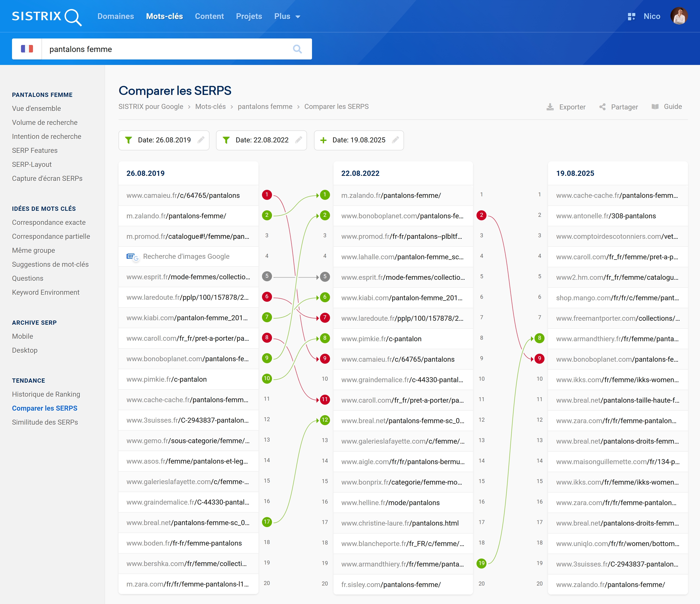The image size is (700, 604).
Task: Click pantalons femme breadcrumb link
Action: [265, 107]
